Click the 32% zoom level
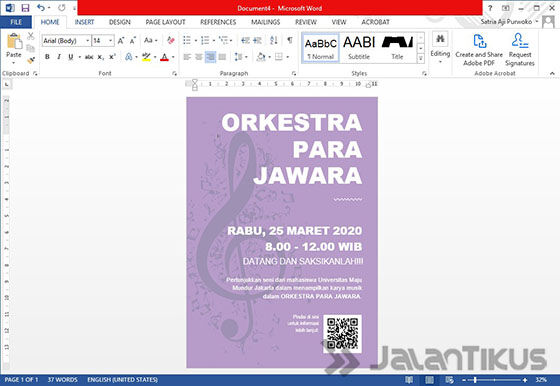This screenshot has width=560, height=386. click(x=541, y=380)
